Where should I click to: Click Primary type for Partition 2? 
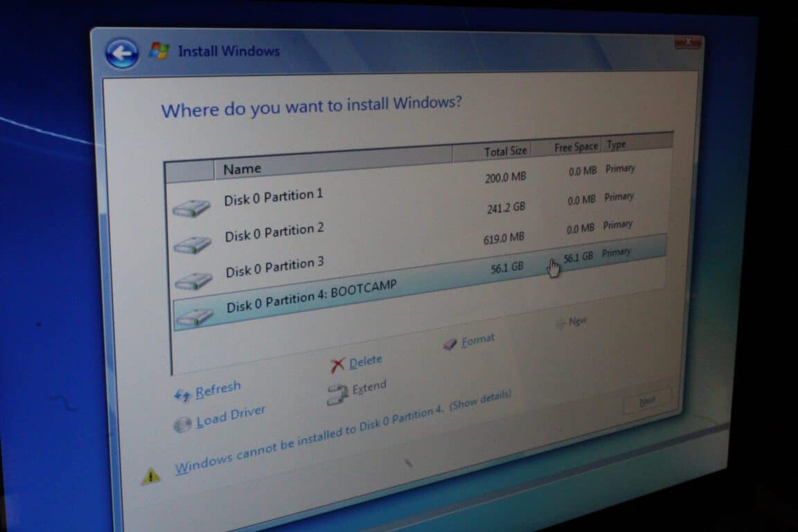tap(619, 197)
